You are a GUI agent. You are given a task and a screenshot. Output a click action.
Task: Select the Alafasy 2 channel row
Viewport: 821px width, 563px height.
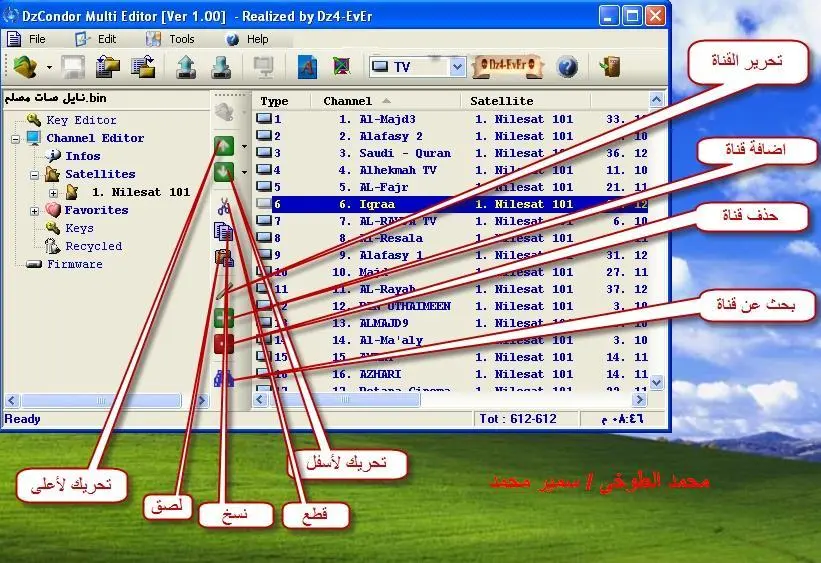click(x=451, y=136)
